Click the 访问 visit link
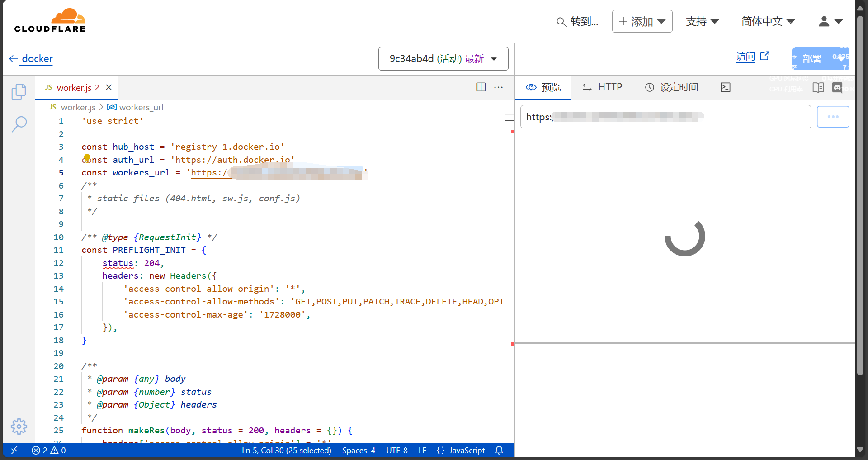 pyautogui.click(x=745, y=57)
